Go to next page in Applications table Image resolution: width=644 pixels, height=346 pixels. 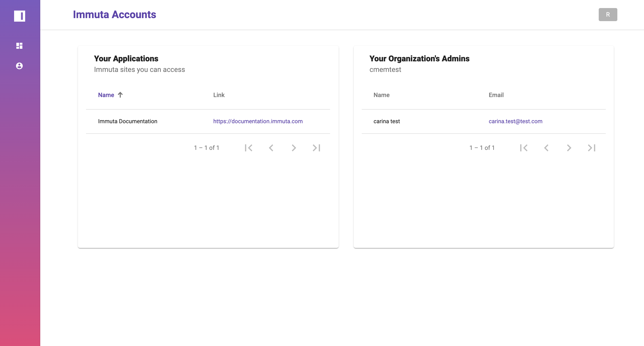(x=294, y=148)
